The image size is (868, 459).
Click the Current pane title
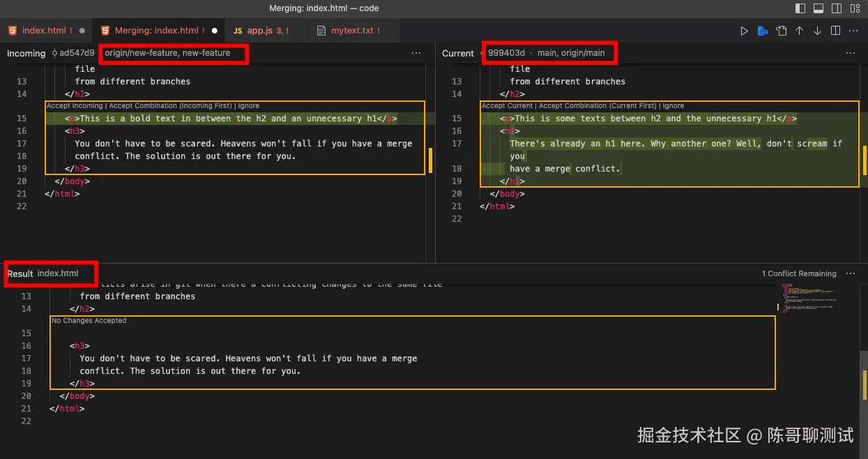pos(458,53)
